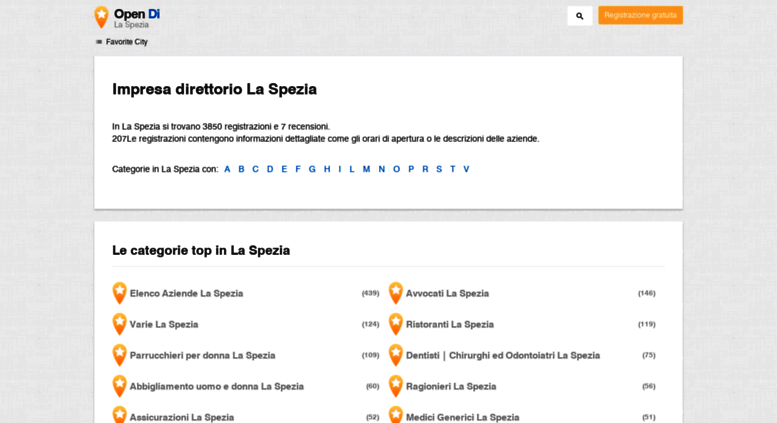Click the (124) count for Varie
The image size is (777, 423).
pyautogui.click(x=370, y=324)
